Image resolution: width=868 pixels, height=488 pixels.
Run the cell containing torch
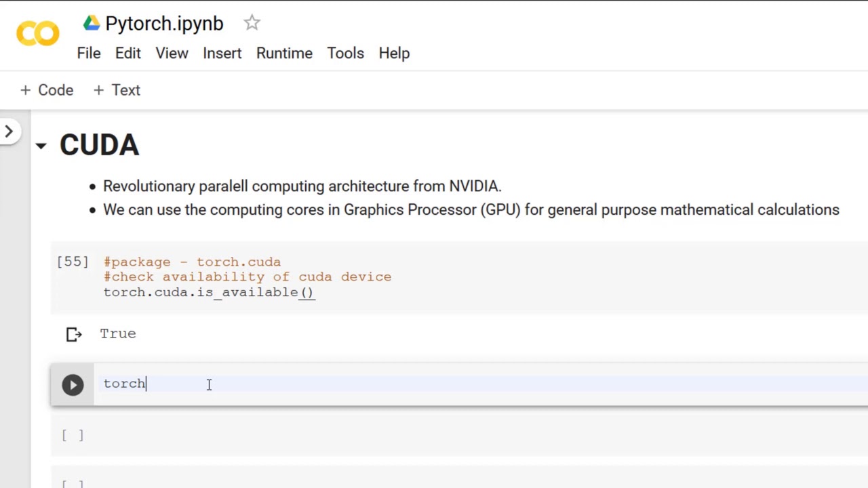click(73, 385)
